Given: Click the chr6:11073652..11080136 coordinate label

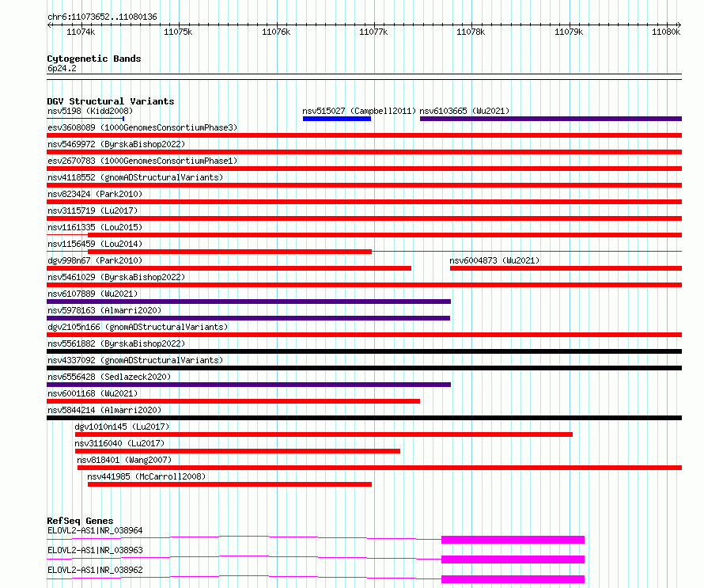Looking at the screenshot, I should [102, 17].
